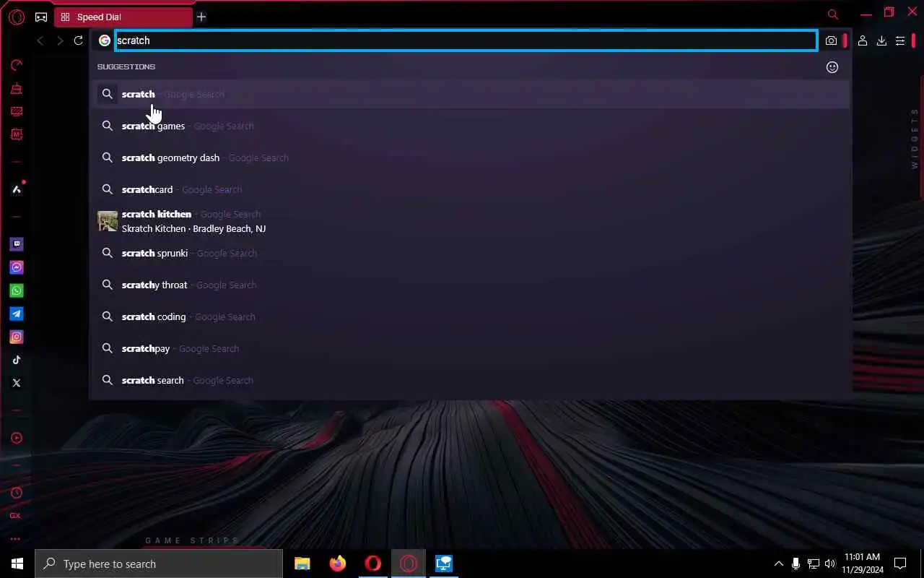Screen dimensions: 924x578
Task: Select the 'scratch search' suggestion
Action: tap(471, 380)
